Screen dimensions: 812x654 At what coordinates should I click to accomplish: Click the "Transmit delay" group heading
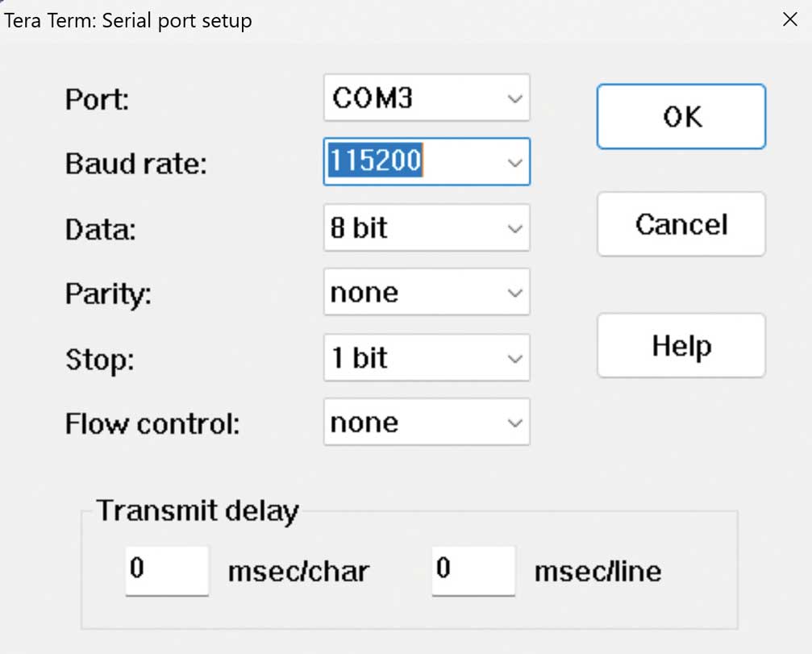198,510
